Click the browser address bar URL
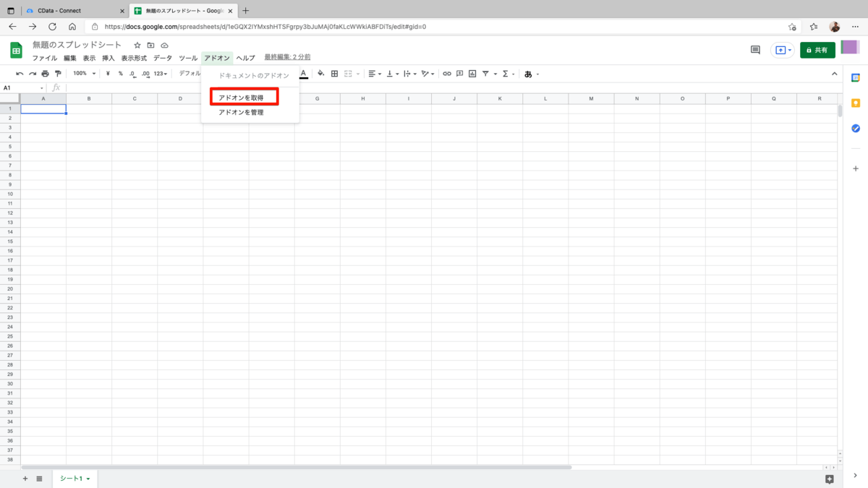The height and width of the screenshot is (488, 868). coord(265,27)
